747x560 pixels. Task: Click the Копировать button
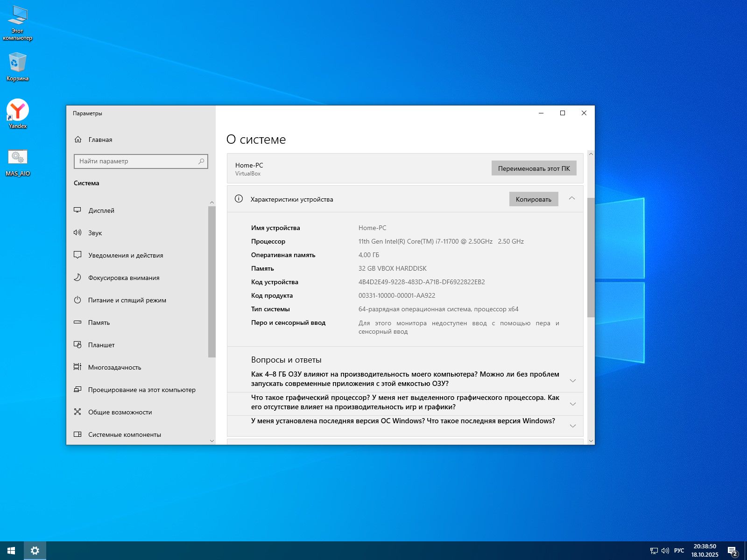(533, 199)
